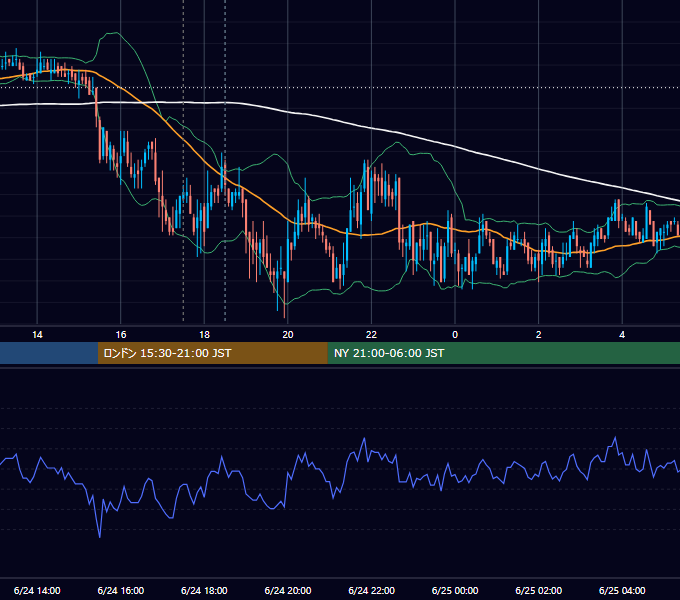This screenshot has width=680, height=600.
Task: Click the 6/25 04:00 time label
Action: pos(622,590)
